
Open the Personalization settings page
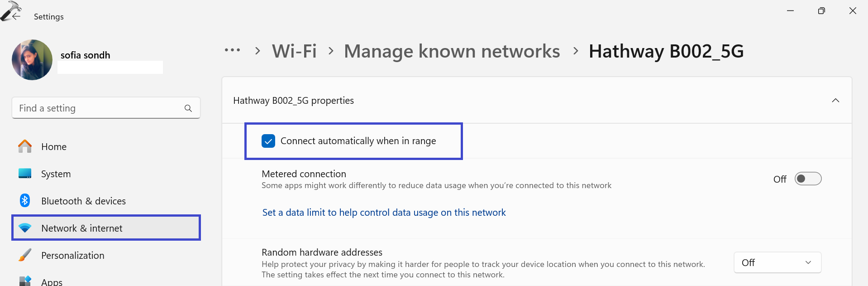[x=72, y=255]
